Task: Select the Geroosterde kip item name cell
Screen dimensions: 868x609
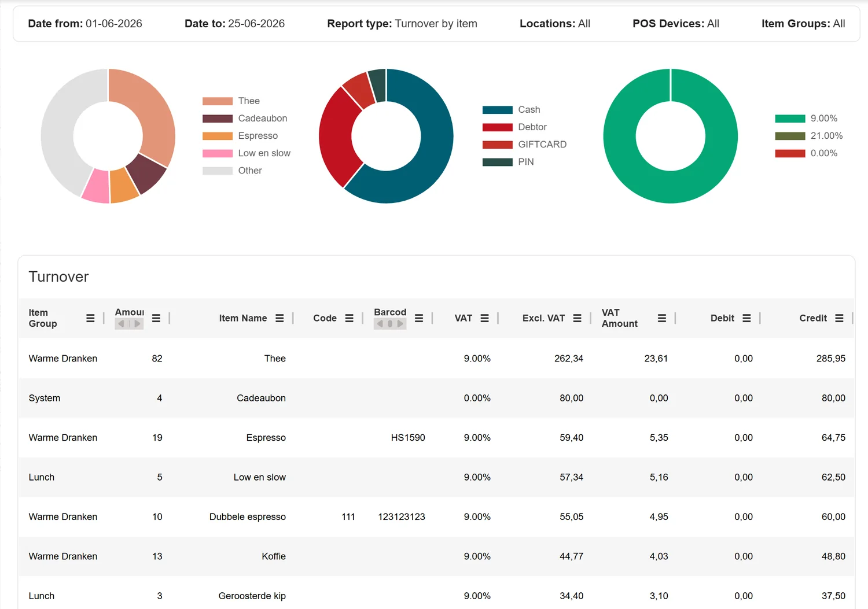Action: [252, 596]
